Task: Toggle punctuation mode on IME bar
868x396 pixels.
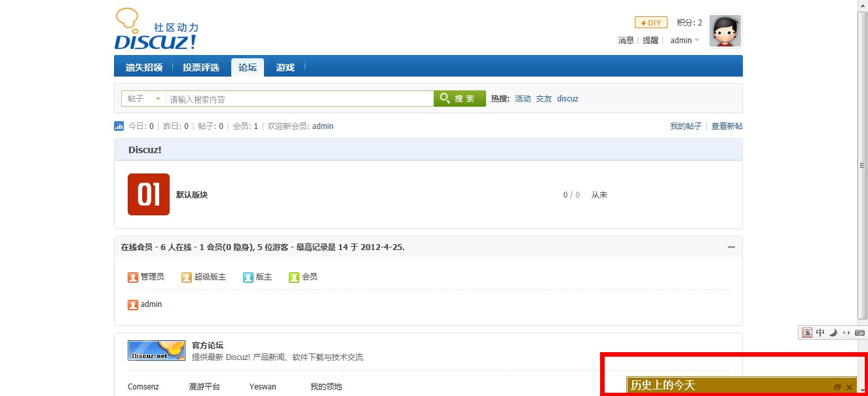Action: (846, 333)
